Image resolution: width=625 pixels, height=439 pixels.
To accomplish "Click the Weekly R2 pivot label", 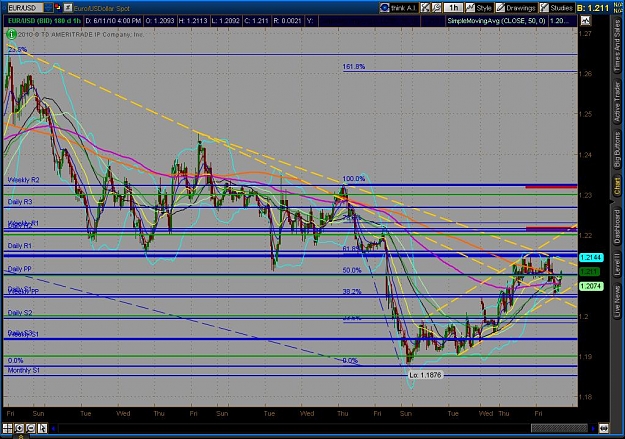I will 24,180.
